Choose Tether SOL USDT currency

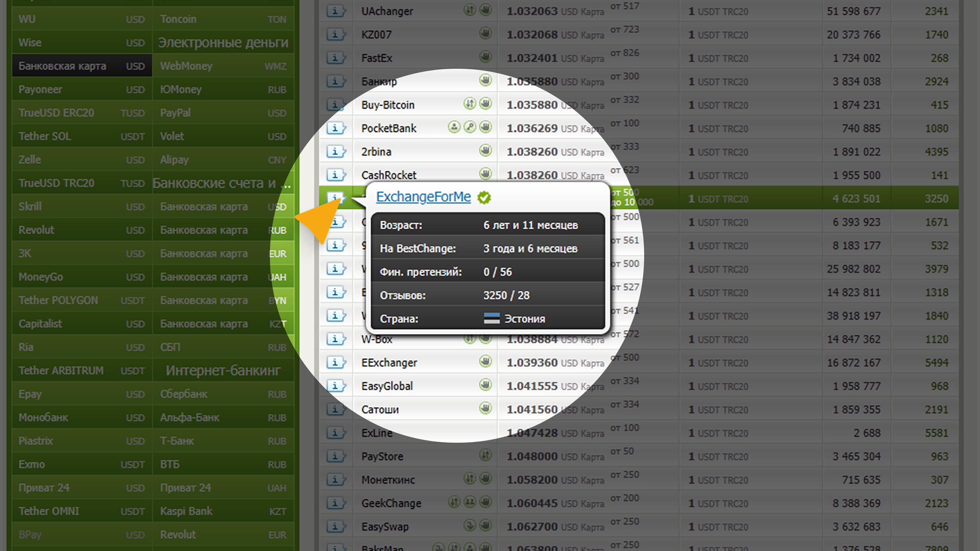[82, 136]
